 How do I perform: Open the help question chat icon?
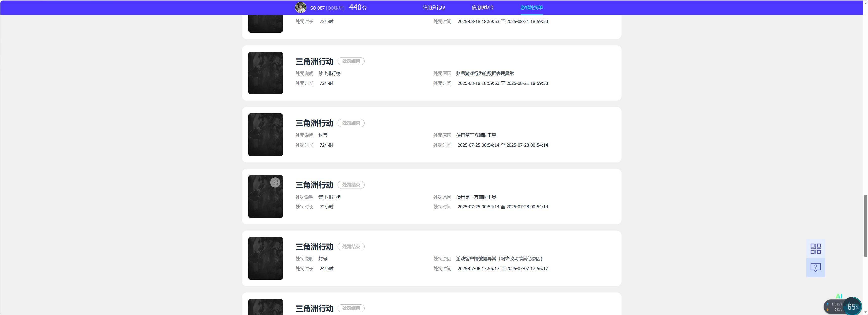(815, 268)
